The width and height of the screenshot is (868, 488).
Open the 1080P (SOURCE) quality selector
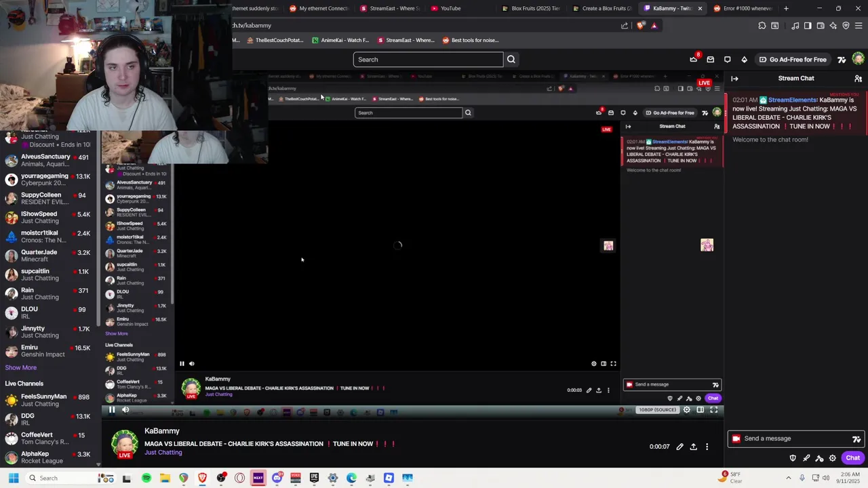[x=657, y=409]
